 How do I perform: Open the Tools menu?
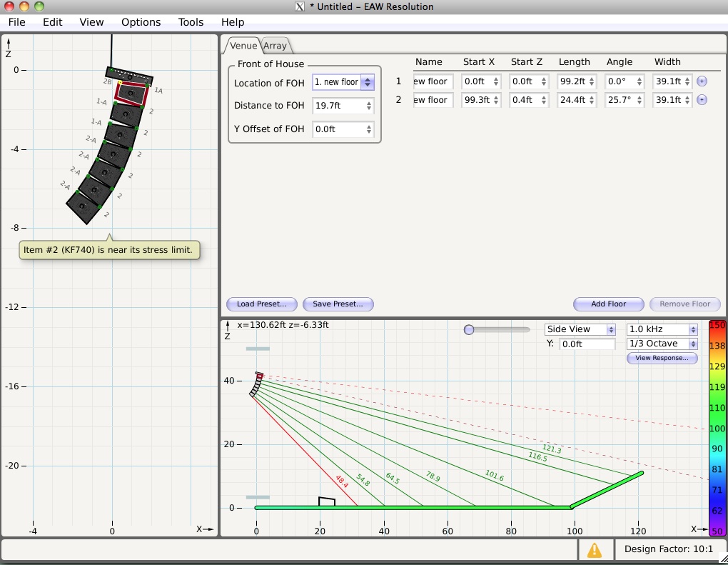click(191, 22)
